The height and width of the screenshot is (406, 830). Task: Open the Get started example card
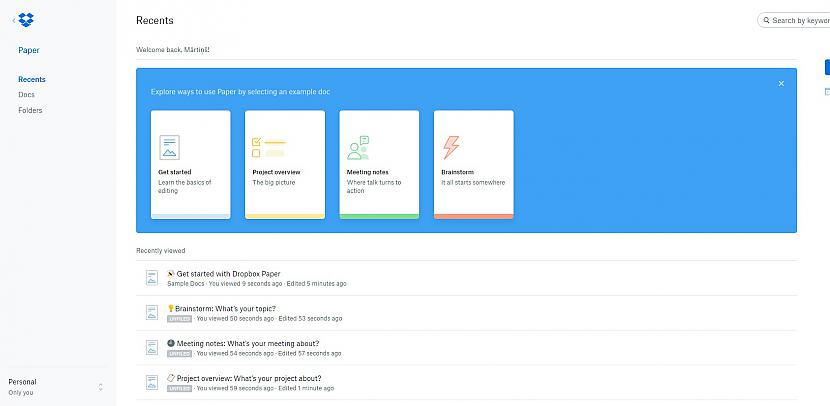point(191,165)
